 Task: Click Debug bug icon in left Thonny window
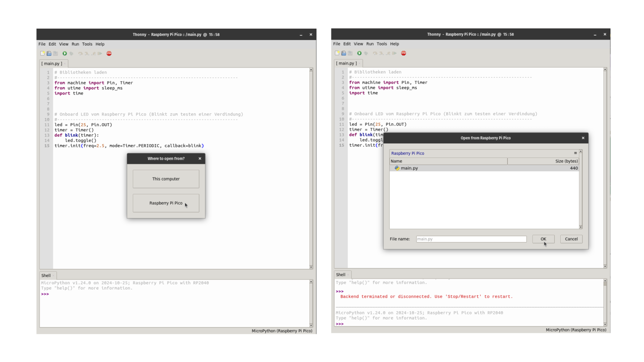pos(71,54)
